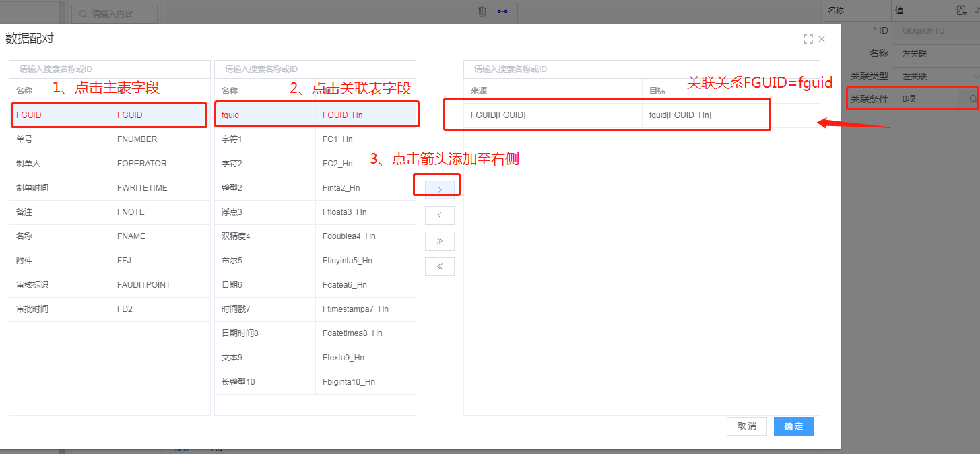Close the 数据配对 dialog
980x454 pixels.
(822, 39)
